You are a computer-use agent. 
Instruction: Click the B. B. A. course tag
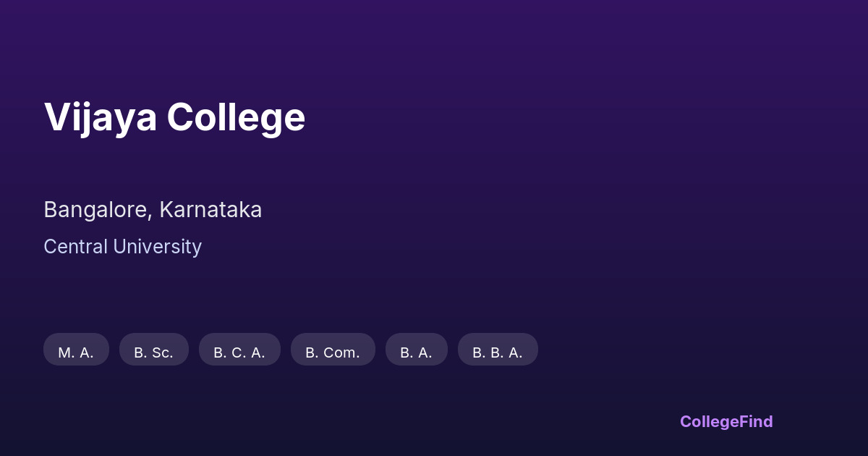click(498, 352)
